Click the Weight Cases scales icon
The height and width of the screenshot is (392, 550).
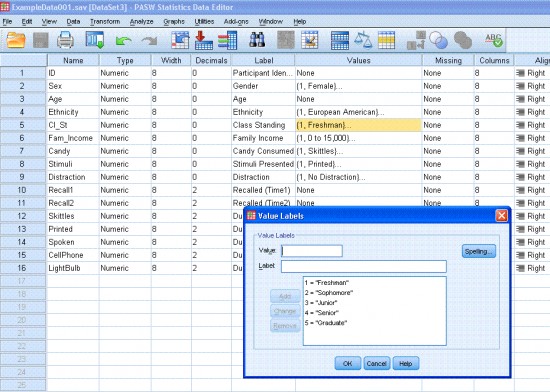[x=363, y=40]
